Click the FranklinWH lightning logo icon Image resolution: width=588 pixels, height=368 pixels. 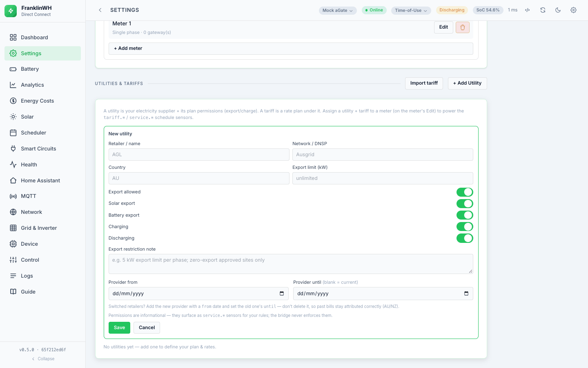(11, 11)
